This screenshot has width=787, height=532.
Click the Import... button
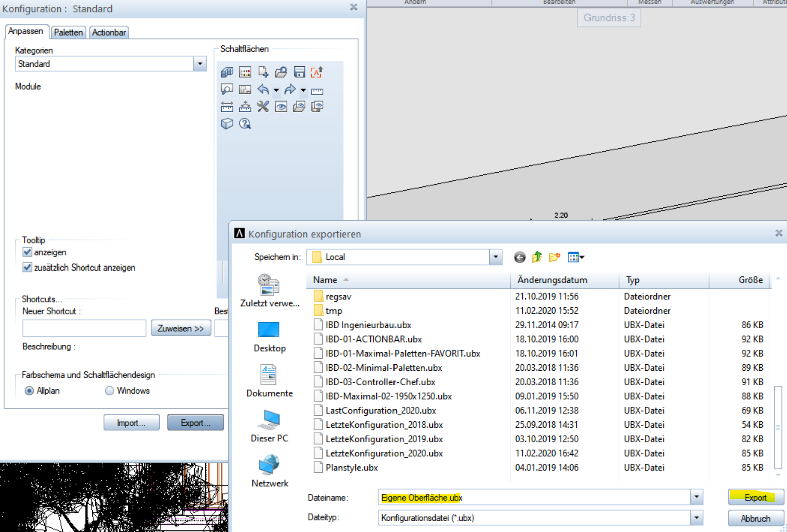131,423
